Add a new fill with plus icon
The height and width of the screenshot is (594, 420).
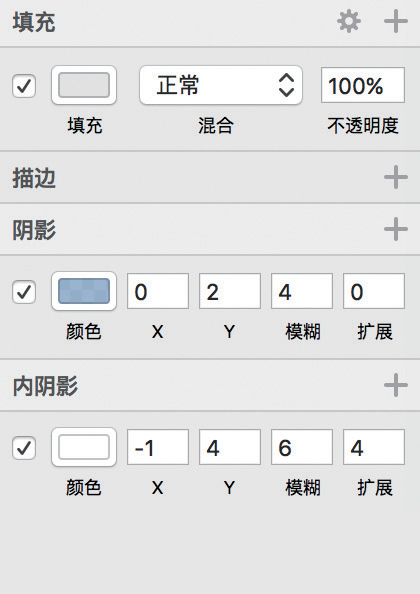[x=396, y=22]
